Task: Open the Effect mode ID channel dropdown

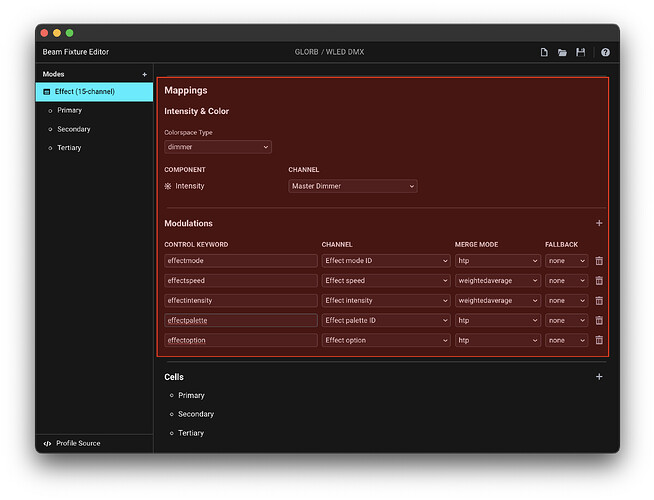Action: (386, 261)
